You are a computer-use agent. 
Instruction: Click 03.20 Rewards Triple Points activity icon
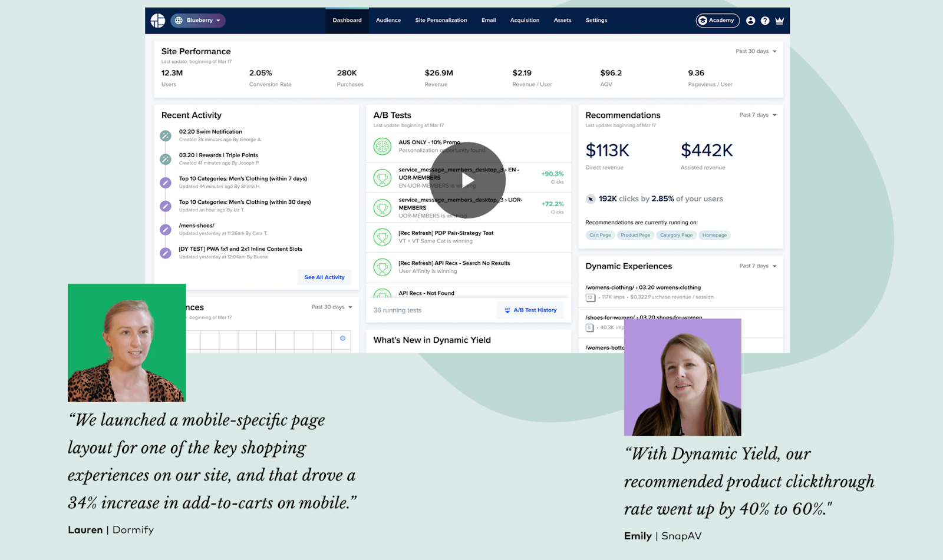click(x=166, y=160)
